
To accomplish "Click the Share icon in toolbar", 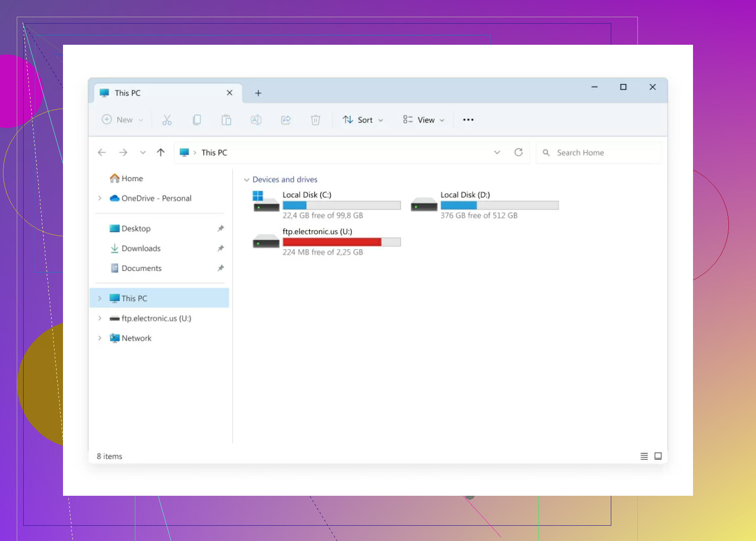I will pyautogui.click(x=286, y=120).
